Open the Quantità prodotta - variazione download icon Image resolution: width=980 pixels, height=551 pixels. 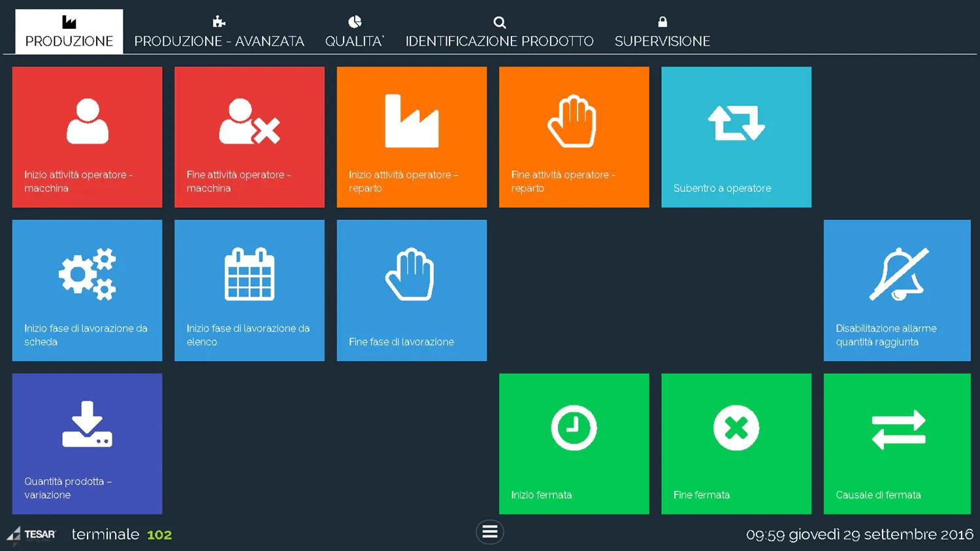click(88, 424)
